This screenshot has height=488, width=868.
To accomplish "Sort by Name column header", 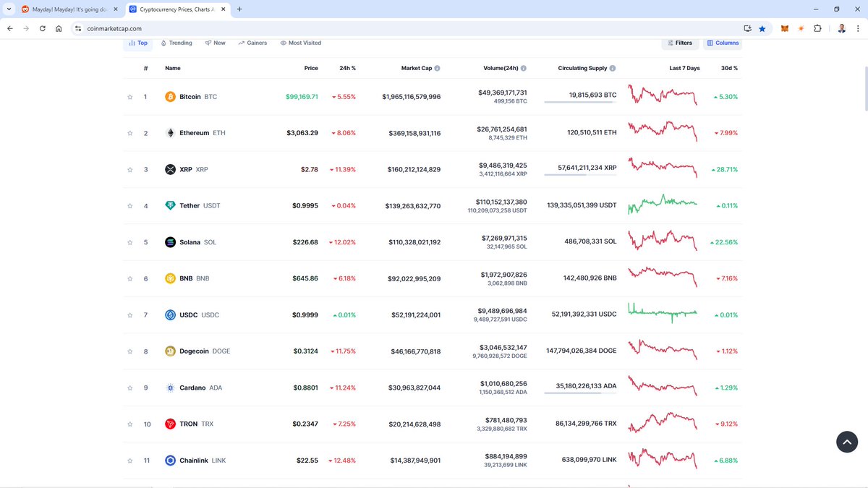I will [x=173, y=68].
